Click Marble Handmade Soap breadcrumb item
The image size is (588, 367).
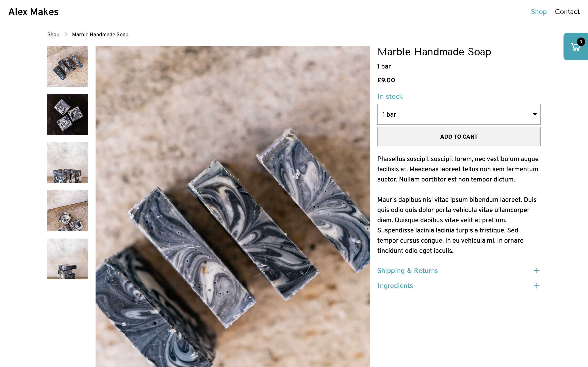click(100, 34)
